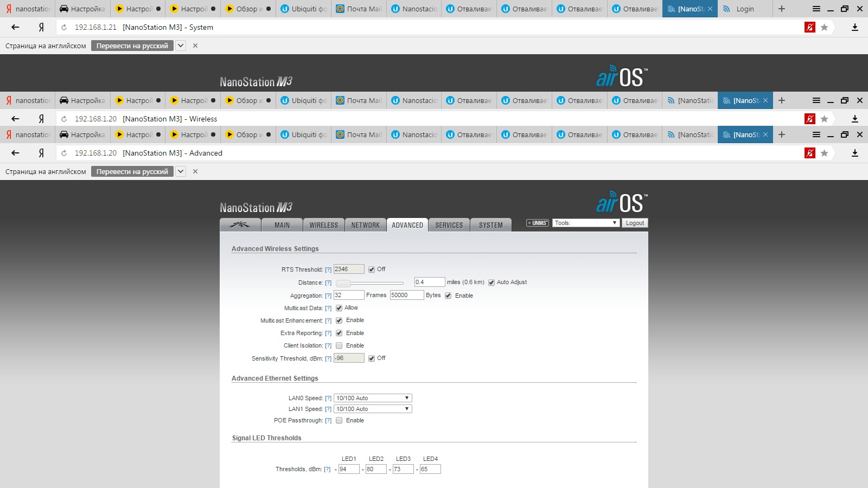This screenshot has height=488, width=868.
Task: Toggle Aggregation Enable checkbox
Action: (x=448, y=296)
